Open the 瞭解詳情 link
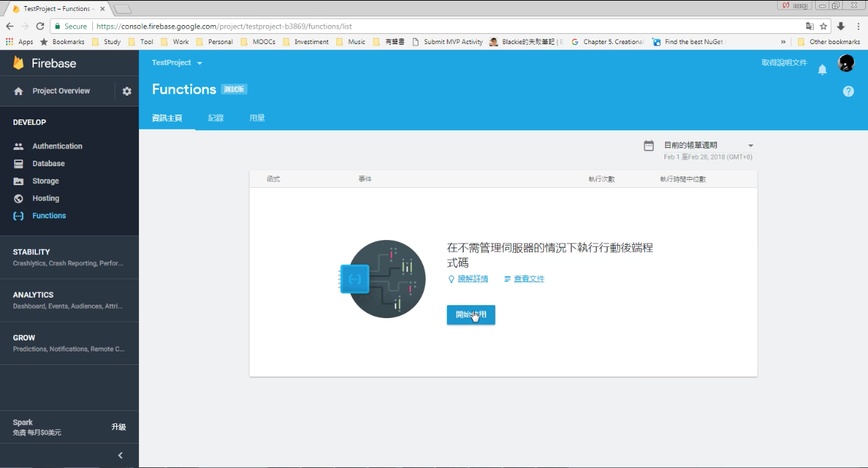Viewport: 868px width, 468px height. tap(473, 279)
